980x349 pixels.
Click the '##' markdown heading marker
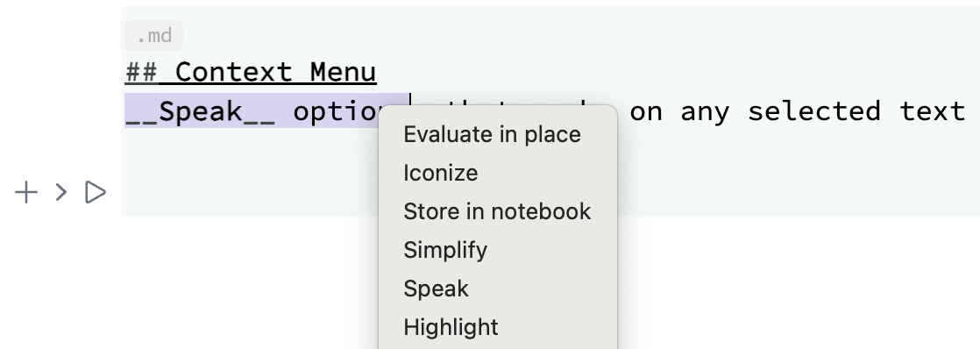coord(141,73)
